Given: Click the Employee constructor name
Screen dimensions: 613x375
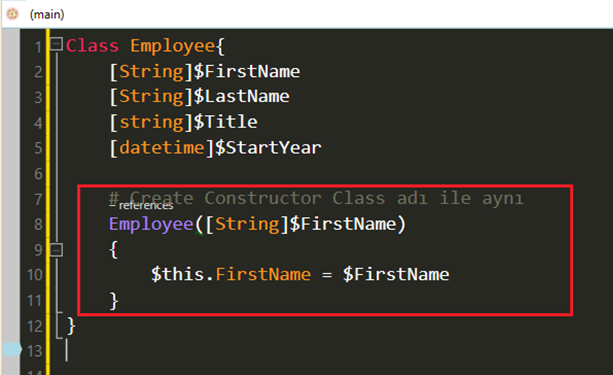Looking at the screenshot, I should tap(151, 224).
